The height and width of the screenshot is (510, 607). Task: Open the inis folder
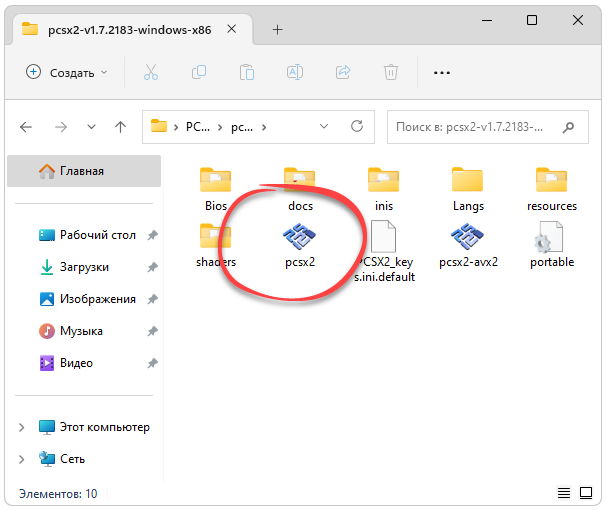pos(384,189)
